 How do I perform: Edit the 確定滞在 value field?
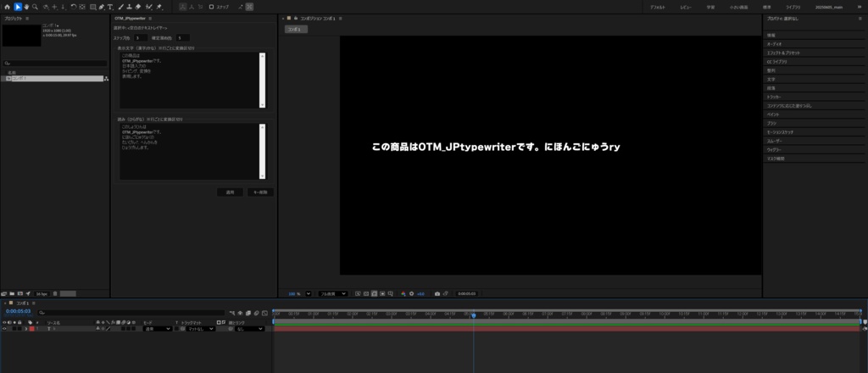183,37
